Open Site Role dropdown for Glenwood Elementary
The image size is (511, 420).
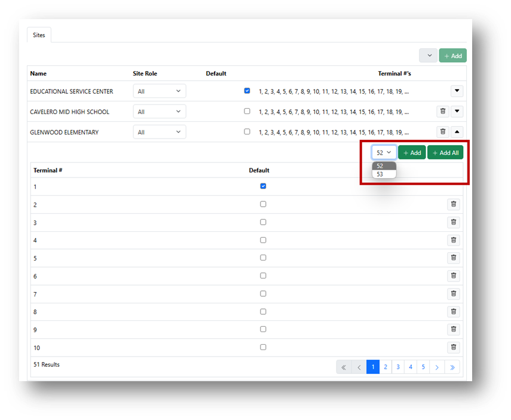coord(160,132)
